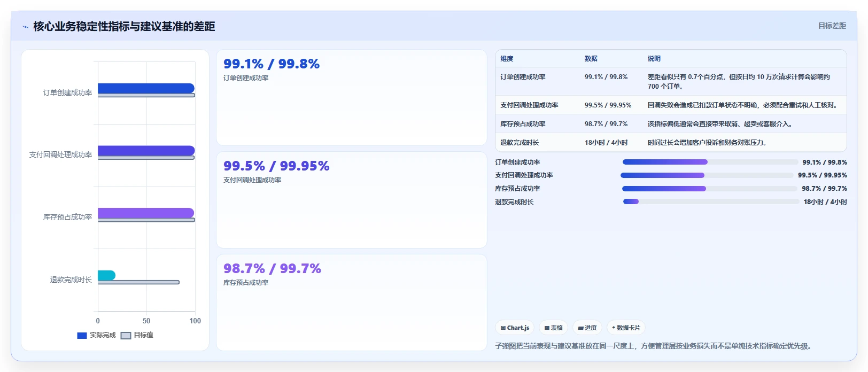The height and width of the screenshot is (372, 868).
Task: Click the 库存预占成功率 caption in the third card
Action: (x=246, y=283)
